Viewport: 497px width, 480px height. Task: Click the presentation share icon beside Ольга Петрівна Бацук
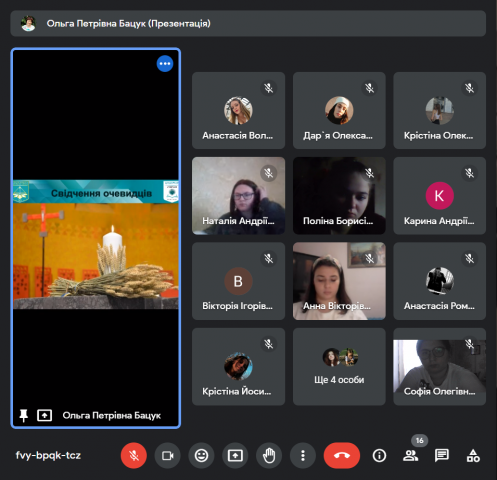pyautogui.click(x=45, y=416)
